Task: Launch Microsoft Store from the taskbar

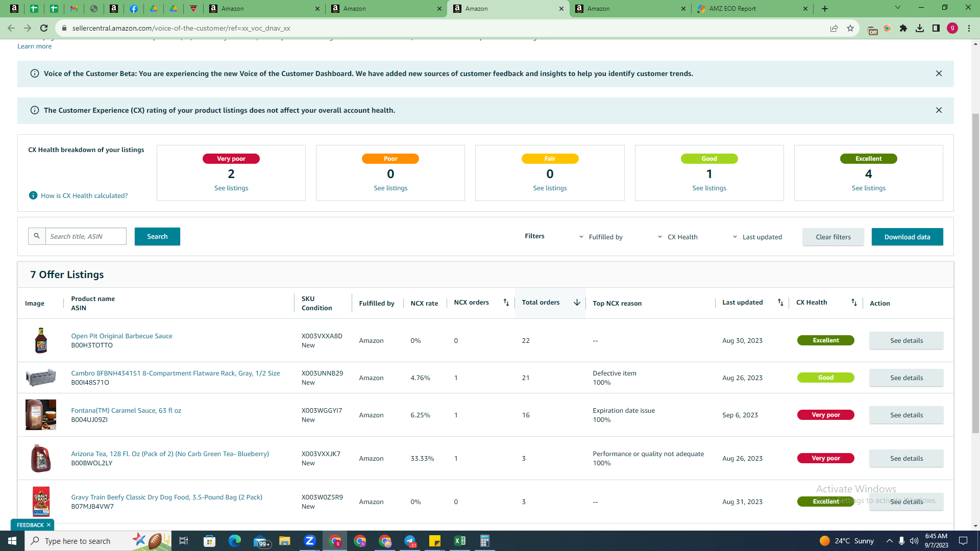Action: (209, 541)
